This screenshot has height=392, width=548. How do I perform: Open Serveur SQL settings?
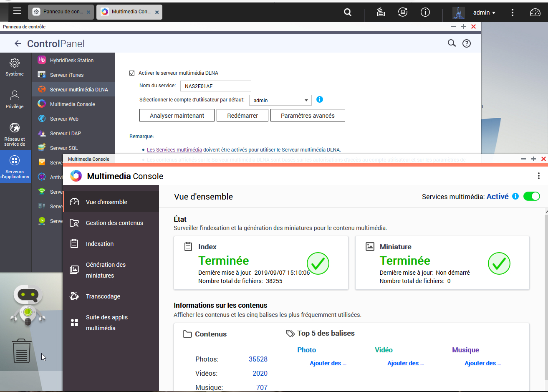point(73,148)
